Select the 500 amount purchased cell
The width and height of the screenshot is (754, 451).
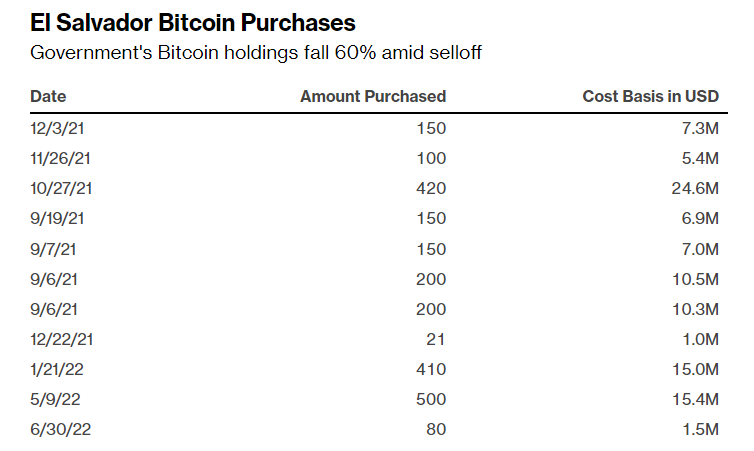click(432, 400)
